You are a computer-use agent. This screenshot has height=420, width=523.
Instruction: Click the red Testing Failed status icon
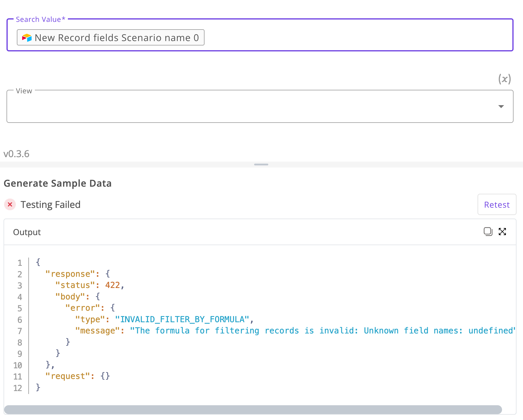10,204
